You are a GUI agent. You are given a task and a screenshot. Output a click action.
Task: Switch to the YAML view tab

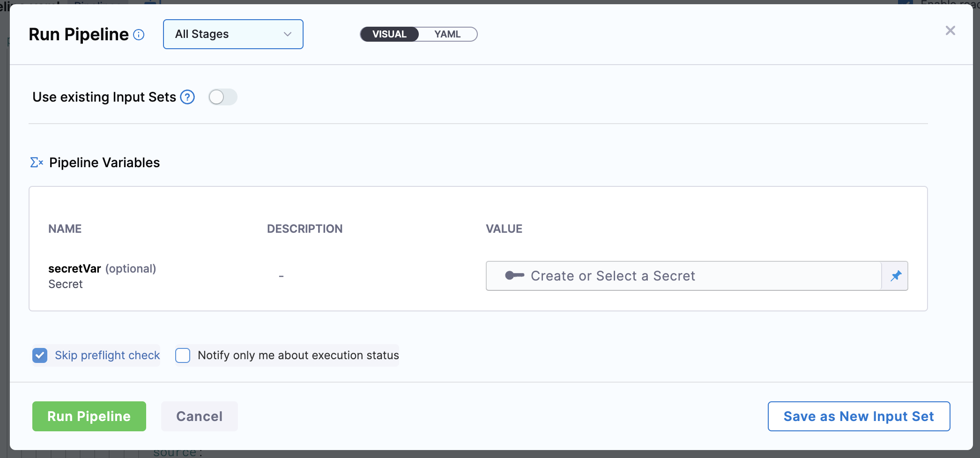447,34
